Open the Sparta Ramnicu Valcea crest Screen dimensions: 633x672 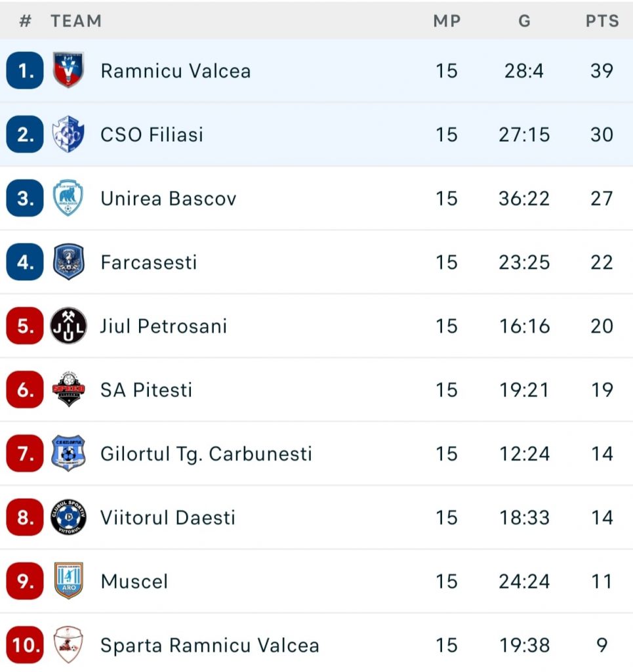click(68, 644)
